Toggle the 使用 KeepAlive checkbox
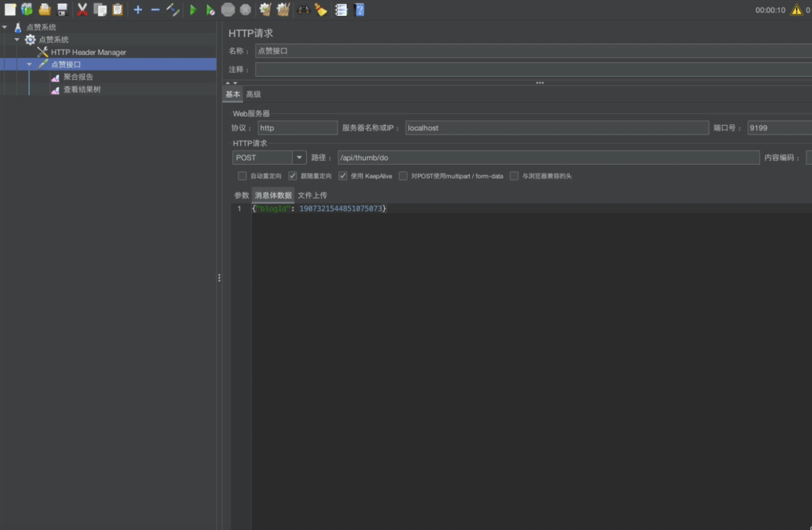812x530 pixels. [343, 176]
